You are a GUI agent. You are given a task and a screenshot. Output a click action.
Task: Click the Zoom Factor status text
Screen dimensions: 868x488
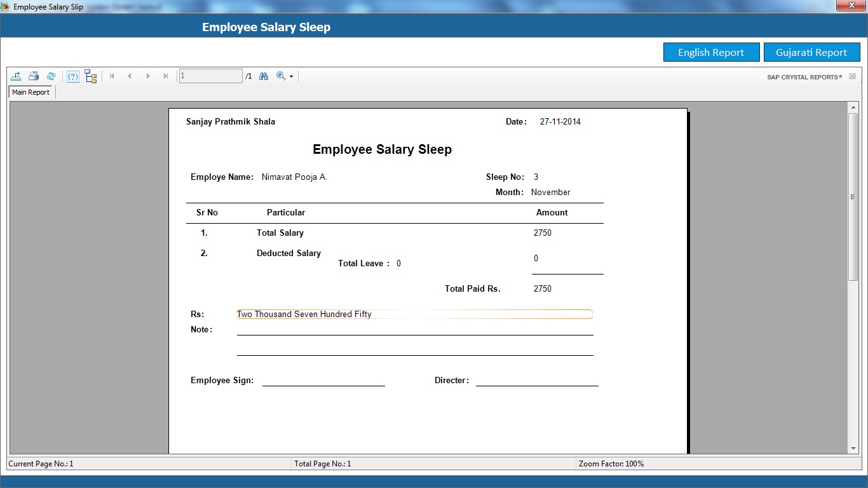(x=611, y=464)
